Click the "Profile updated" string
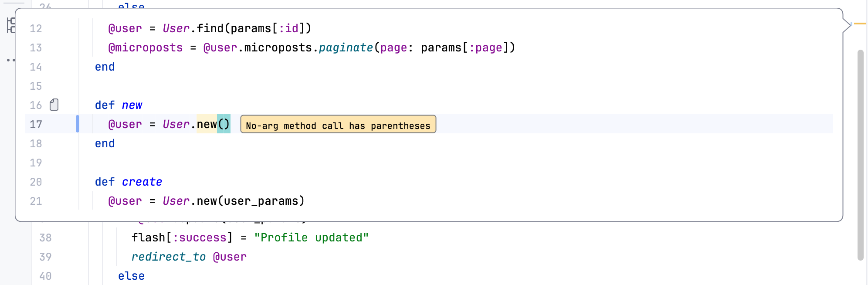Image resolution: width=868 pixels, height=285 pixels. [x=311, y=237]
